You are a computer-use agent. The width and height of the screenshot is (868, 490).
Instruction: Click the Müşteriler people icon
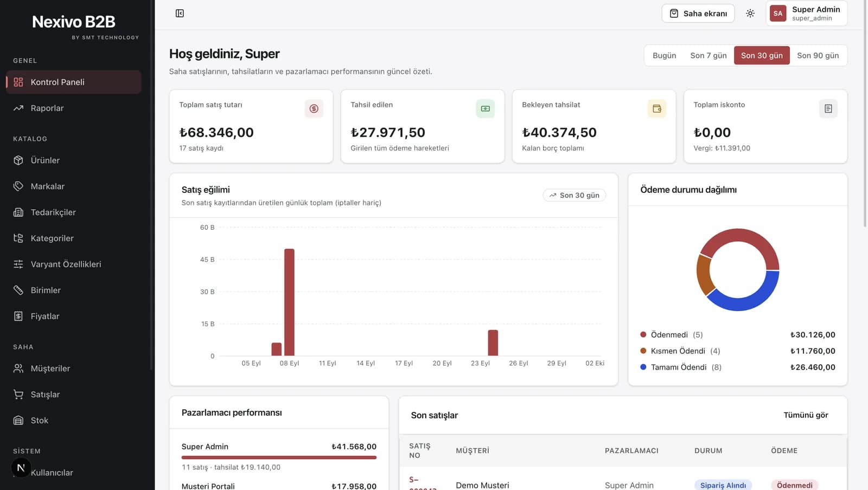tap(18, 368)
